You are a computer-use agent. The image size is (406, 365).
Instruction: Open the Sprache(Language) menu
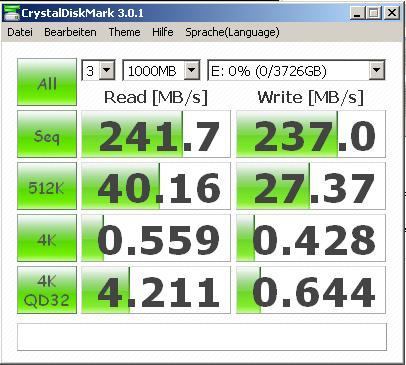232,32
